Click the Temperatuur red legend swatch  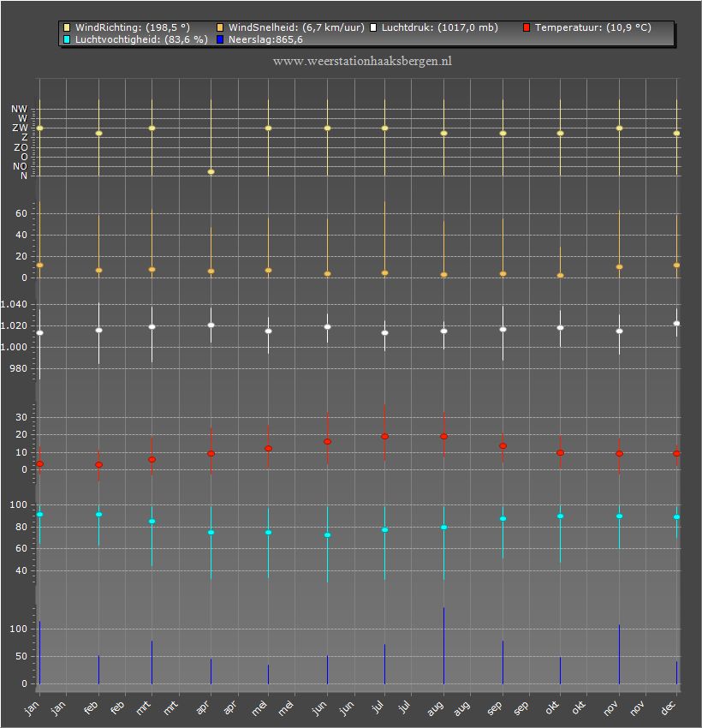click(x=526, y=28)
